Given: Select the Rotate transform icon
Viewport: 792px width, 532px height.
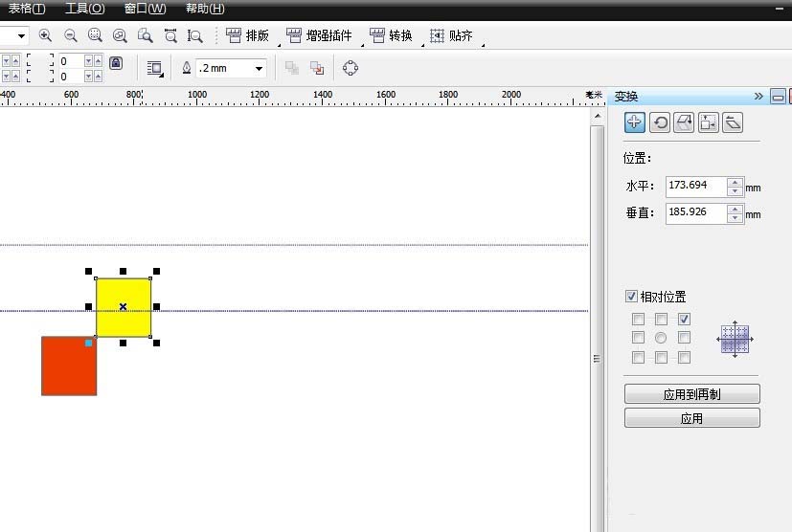Looking at the screenshot, I should pos(660,122).
